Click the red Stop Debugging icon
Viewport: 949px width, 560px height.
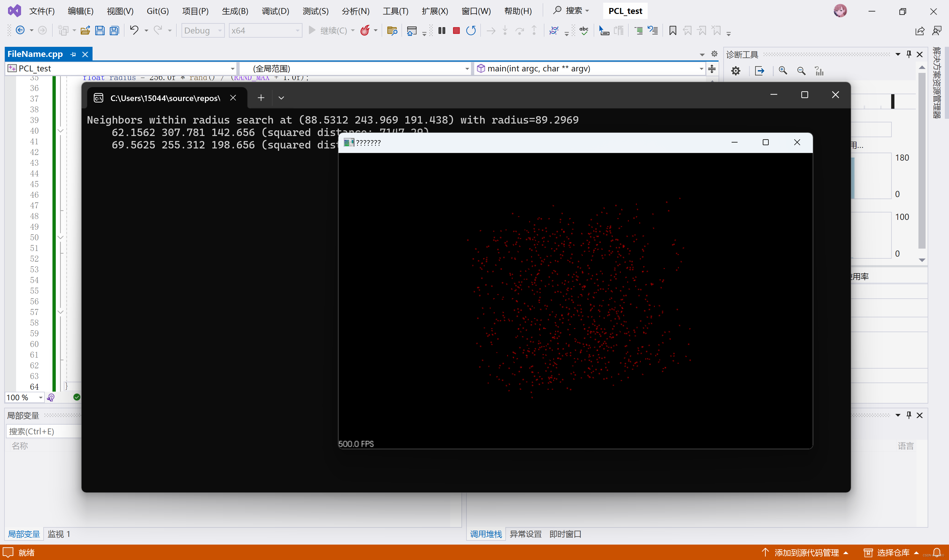click(456, 31)
